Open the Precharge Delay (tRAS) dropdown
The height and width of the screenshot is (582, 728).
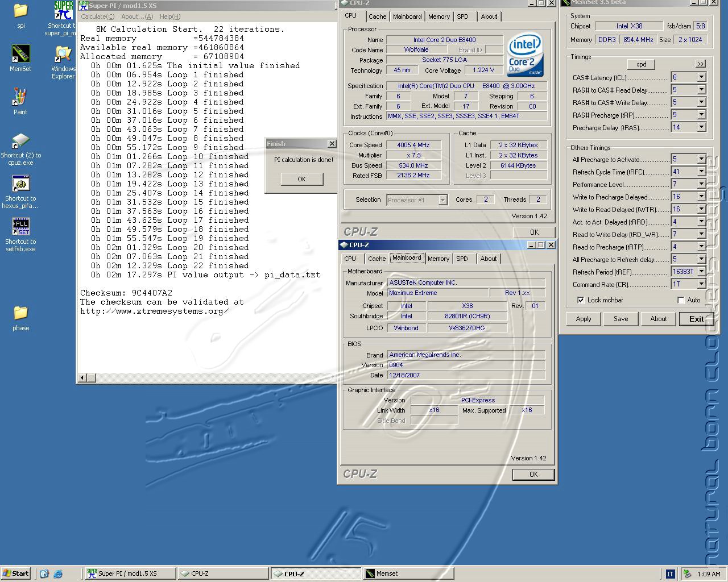pyautogui.click(x=701, y=127)
